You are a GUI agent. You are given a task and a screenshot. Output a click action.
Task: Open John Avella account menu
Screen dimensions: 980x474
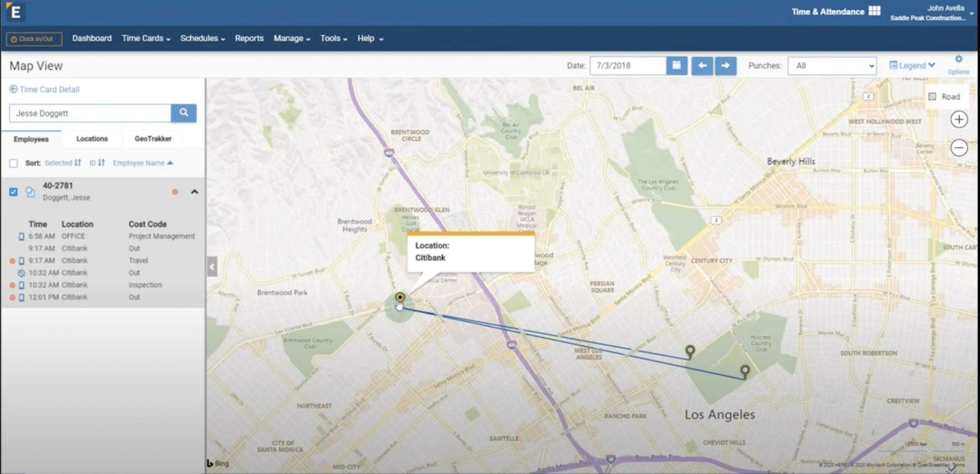[931, 13]
